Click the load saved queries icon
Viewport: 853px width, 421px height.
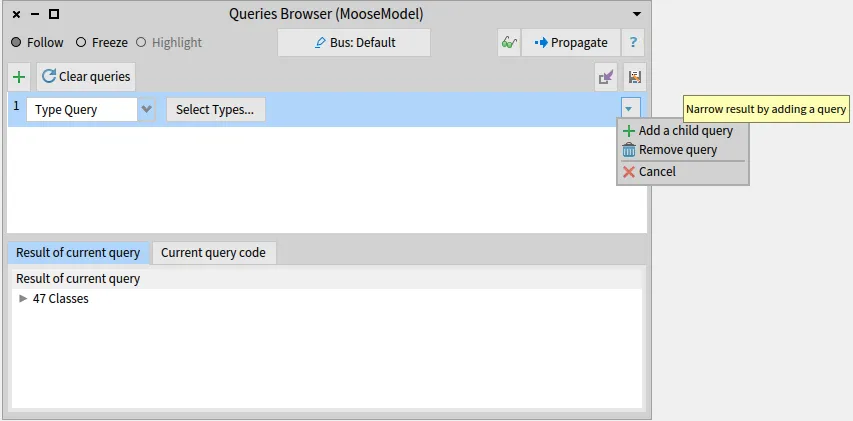[606, 77]
